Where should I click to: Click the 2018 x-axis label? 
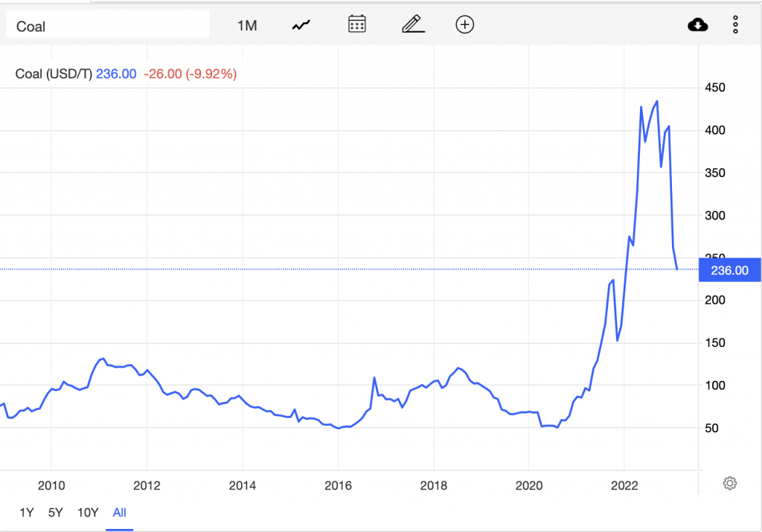(x=434, y=485)
